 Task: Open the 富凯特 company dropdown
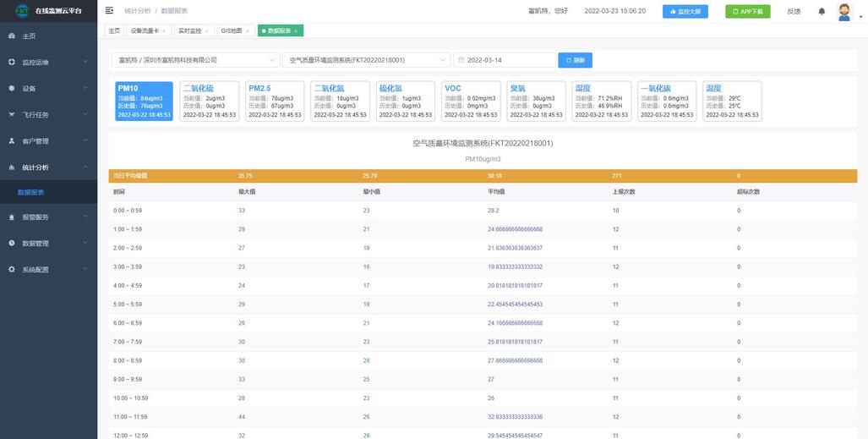pyautogui.click(x=195, y=60)
